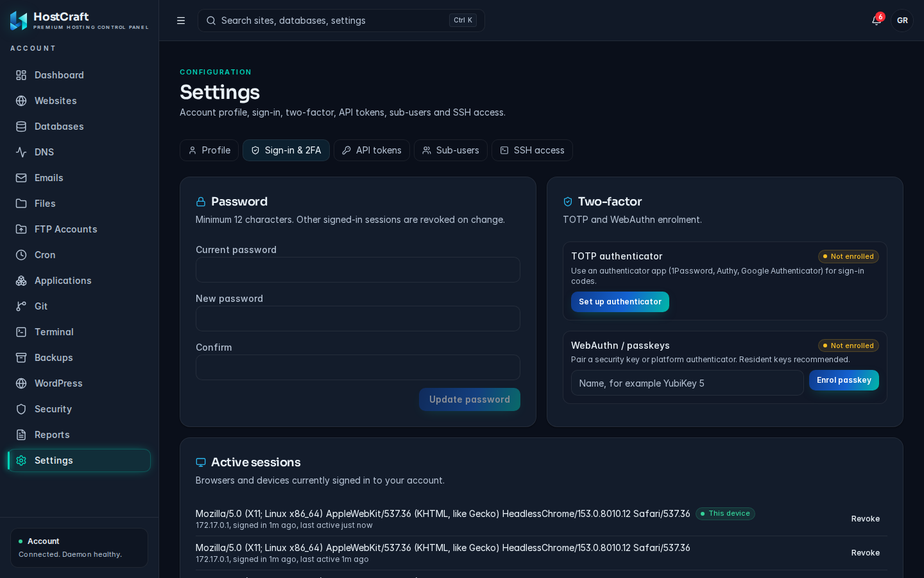
Task: Click TOTP authenticator "Not enrolled" badge
Action: point(848,256)
